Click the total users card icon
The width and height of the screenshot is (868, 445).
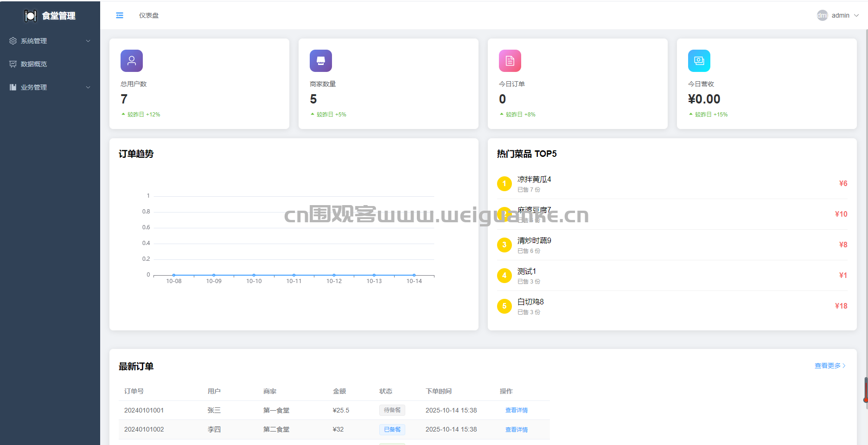132,61
